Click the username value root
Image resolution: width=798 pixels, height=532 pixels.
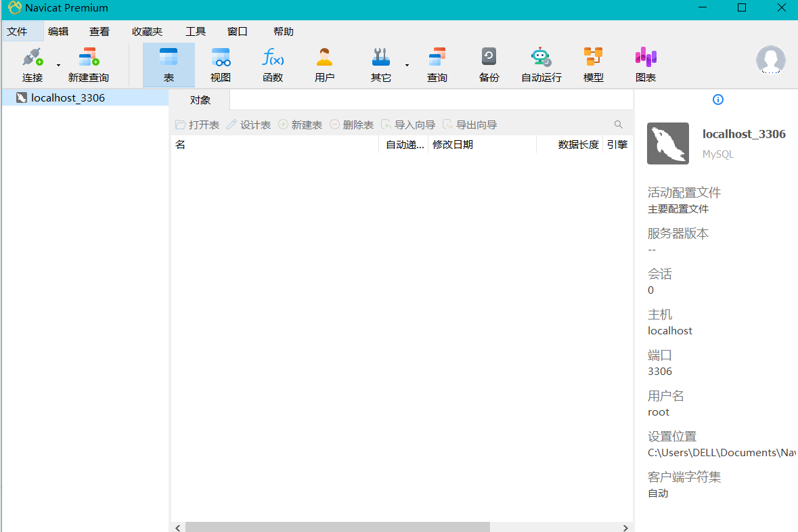(658, 412)
